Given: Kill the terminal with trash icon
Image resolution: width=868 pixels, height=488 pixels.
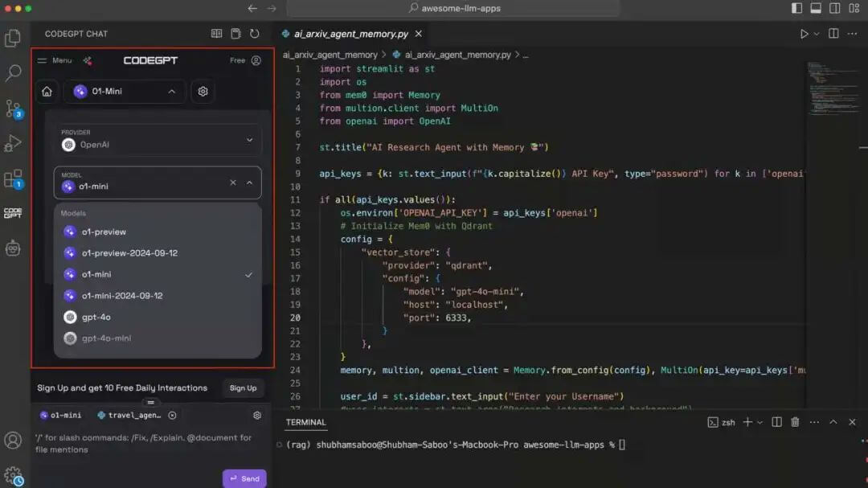Looking at the screenshot, I should tap(795, 423).
